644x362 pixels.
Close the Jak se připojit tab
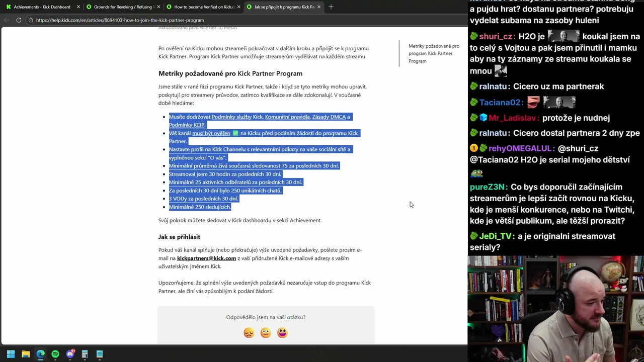tap(319, 7)
